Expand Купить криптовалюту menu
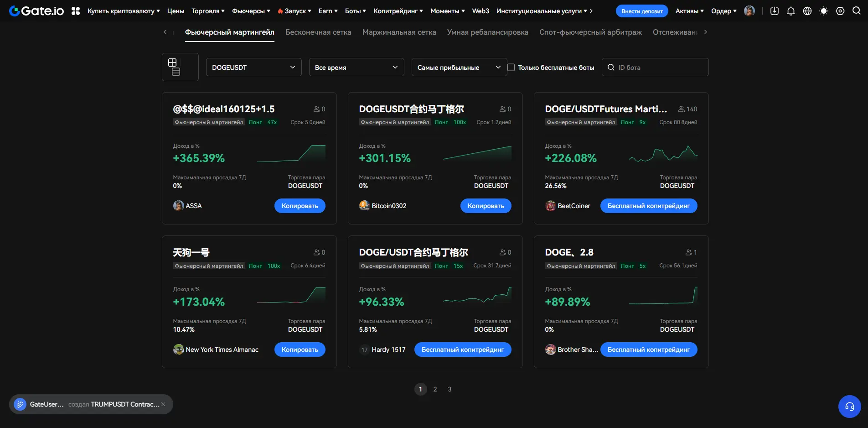 (x=124, y=11)
